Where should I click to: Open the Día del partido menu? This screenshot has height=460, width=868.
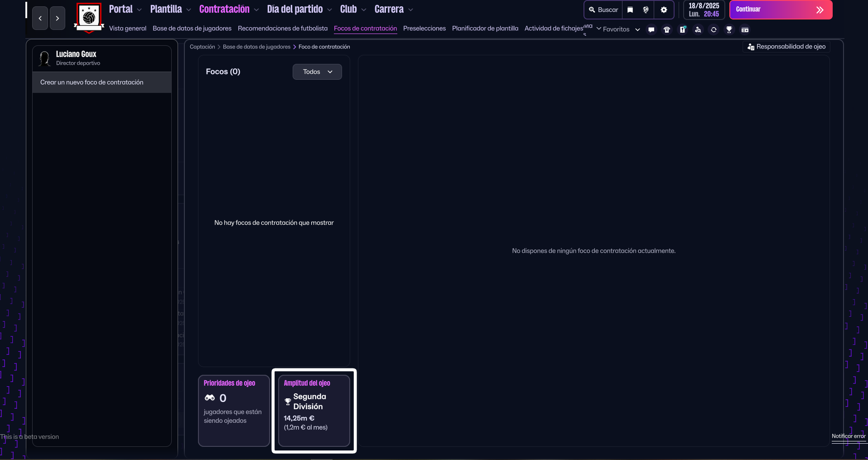(295, 9)
